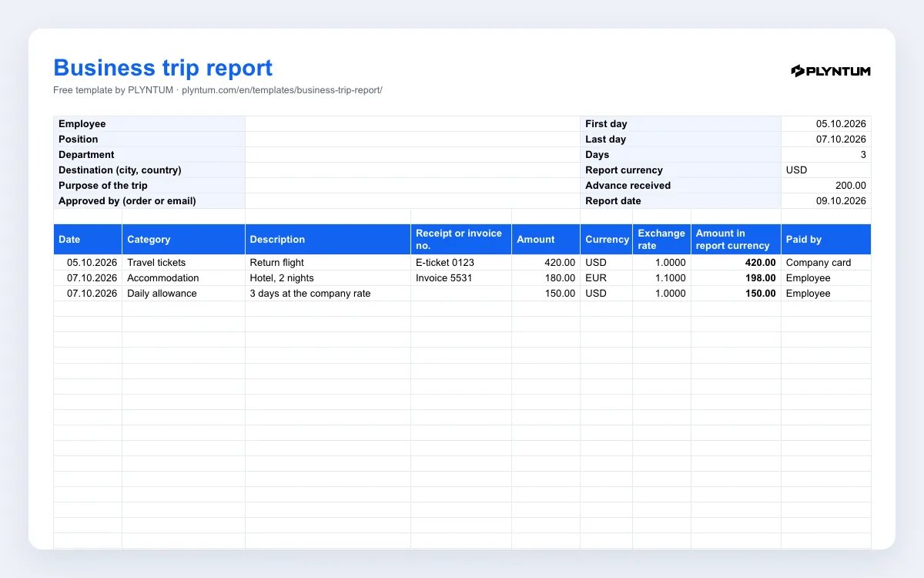The image size is (924, 578).
Task: Select the E-ticket 0123 cell
Action: click(x=461, y=263)
